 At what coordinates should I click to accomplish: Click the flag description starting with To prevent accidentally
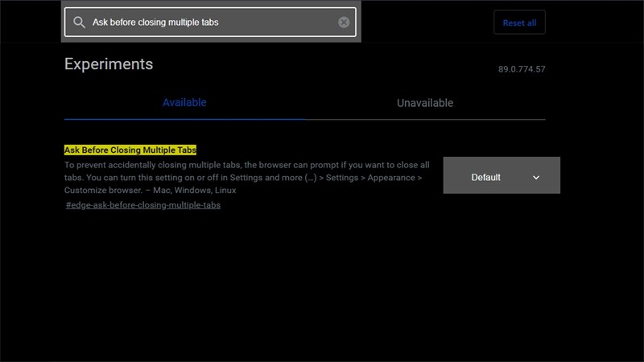tap(242, 164)
